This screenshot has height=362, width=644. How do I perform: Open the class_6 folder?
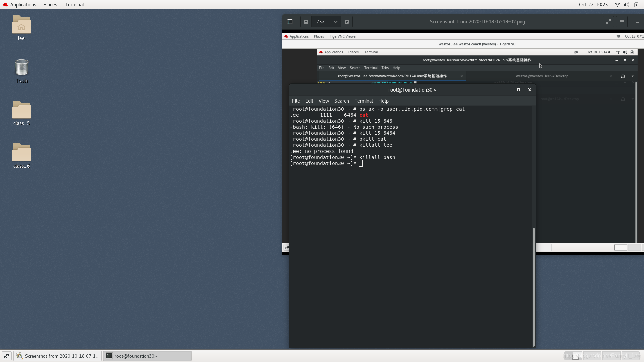coord(21,153)
